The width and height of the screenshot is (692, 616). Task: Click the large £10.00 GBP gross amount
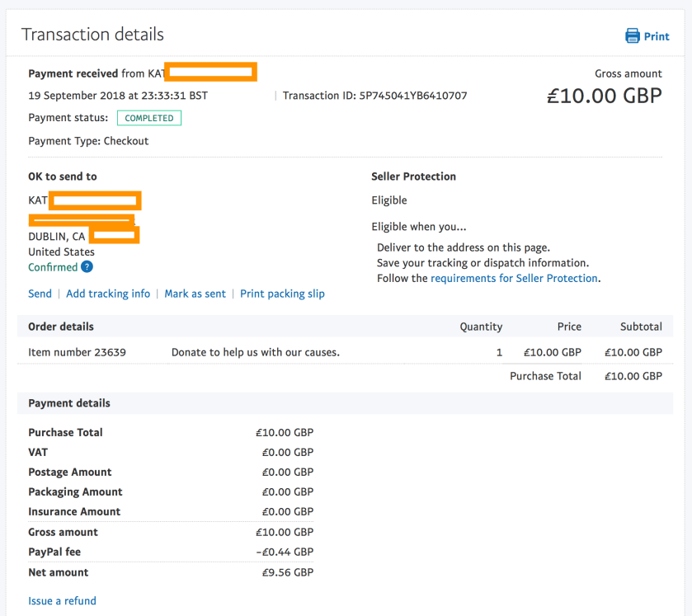point(604,96)
